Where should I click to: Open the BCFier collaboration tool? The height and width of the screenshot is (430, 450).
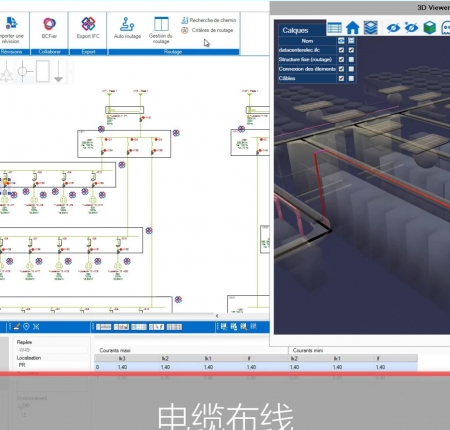(x=49, y=28)
